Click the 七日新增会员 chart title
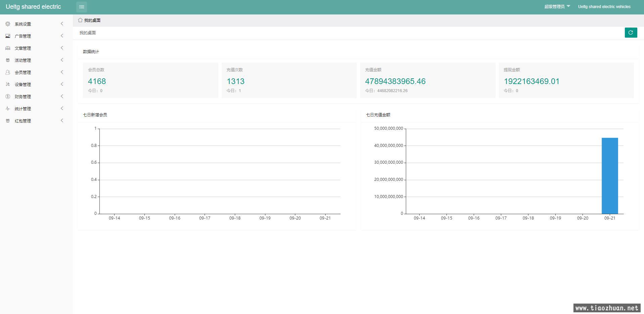This screenshot has height=314, width=644. [95, 115]
